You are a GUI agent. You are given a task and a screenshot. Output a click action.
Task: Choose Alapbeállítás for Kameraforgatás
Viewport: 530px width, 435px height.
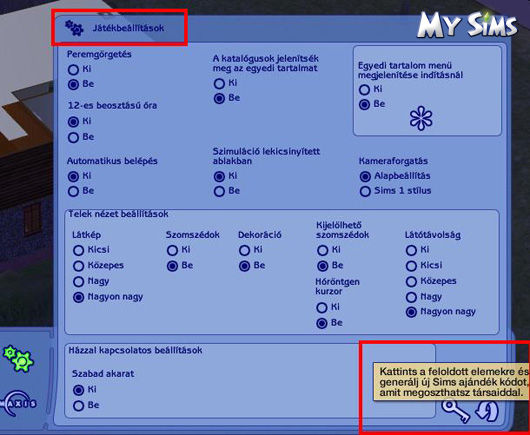pyautogui.click(x=365, y=176)
